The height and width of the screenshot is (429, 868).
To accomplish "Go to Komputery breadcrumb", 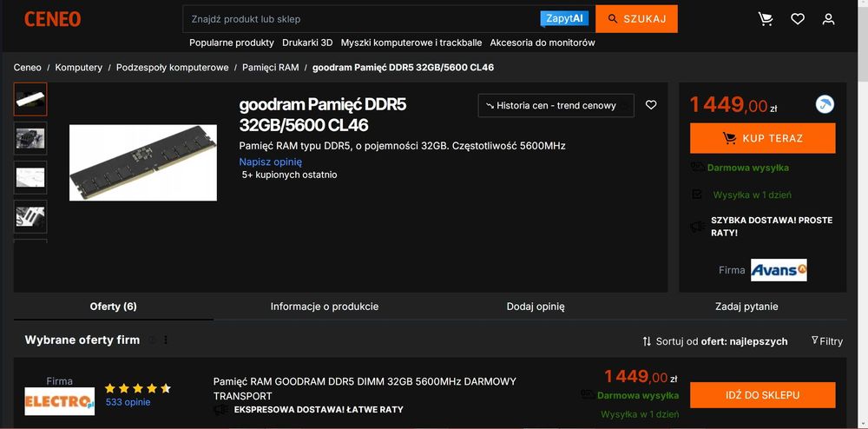I will tap(79, 68).
